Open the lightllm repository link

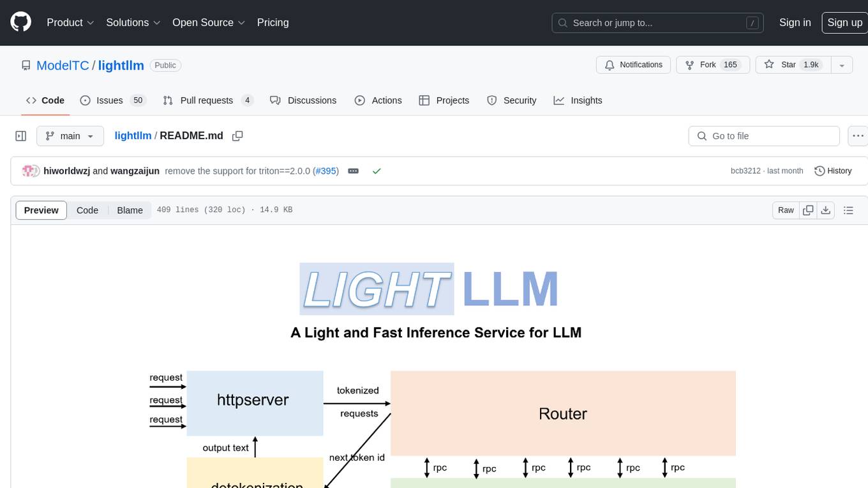(x=121, y=65)
